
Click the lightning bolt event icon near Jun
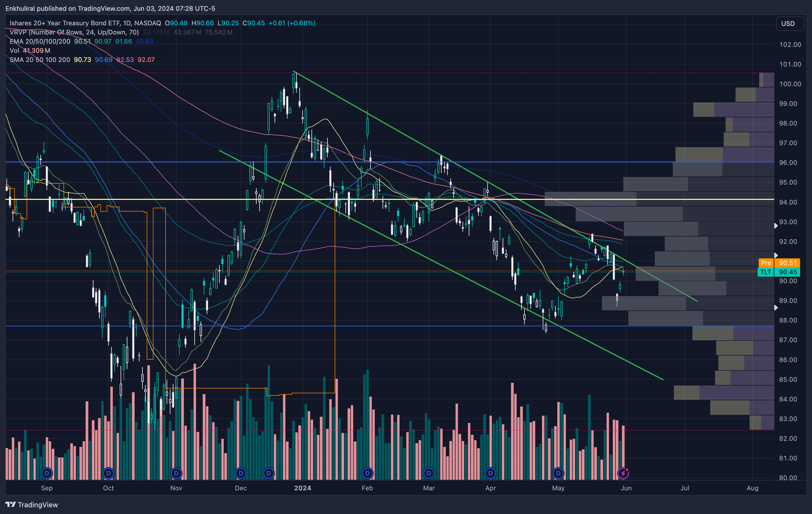pos(623,473)
